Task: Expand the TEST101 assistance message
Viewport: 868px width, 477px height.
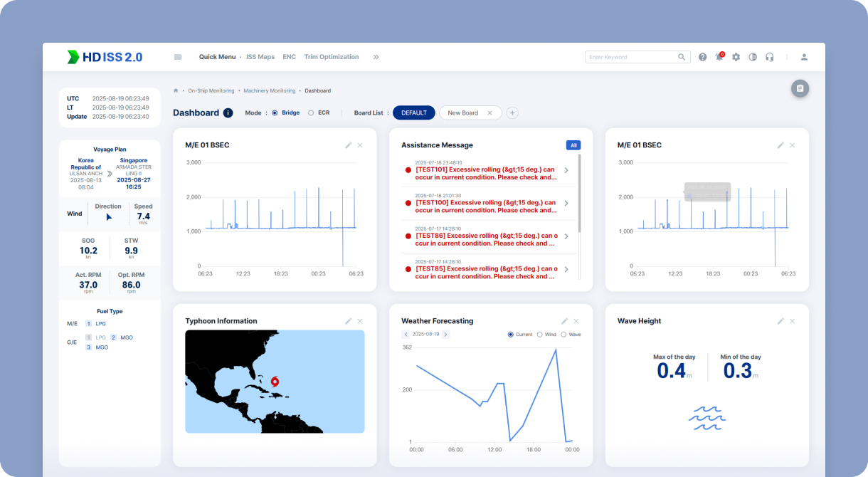Action: click(x=566, y=170)
